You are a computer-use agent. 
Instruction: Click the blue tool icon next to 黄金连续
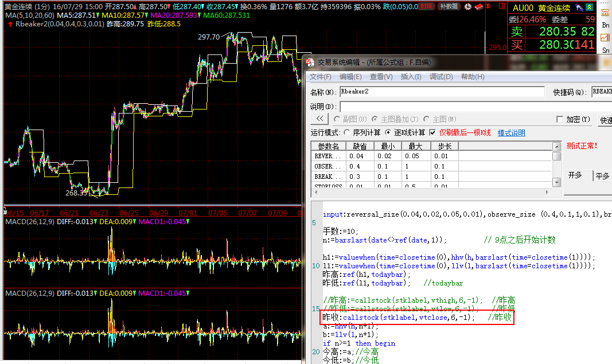pyautogui.click(x=579, y=8)
